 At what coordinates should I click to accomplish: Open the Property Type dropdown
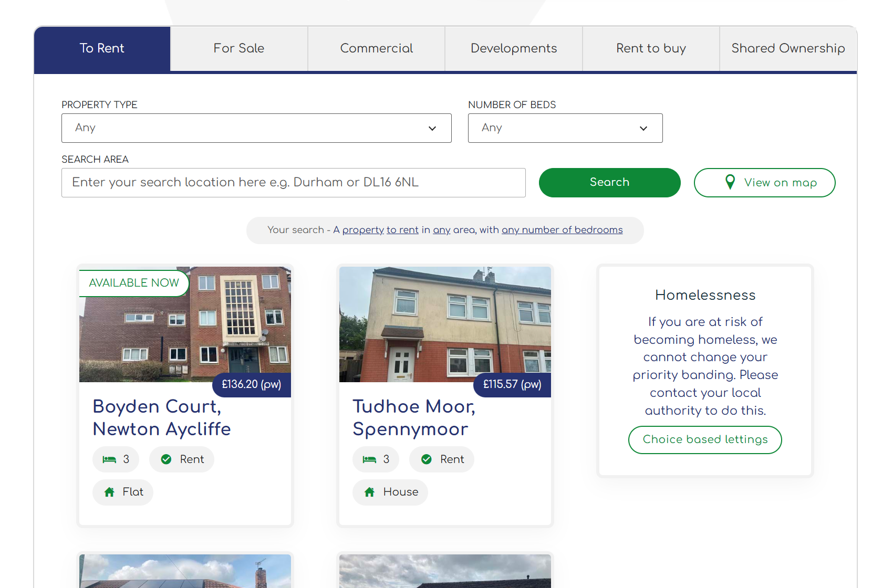[256, 128]
